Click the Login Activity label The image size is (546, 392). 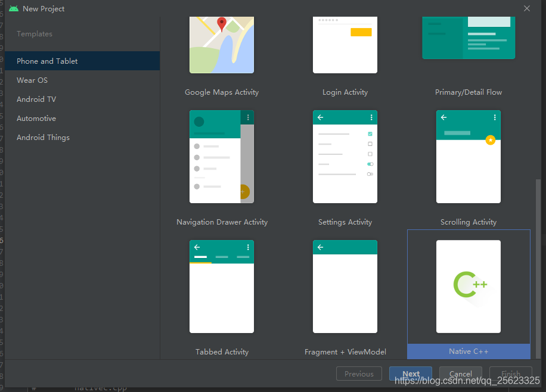tap(345, 92)
